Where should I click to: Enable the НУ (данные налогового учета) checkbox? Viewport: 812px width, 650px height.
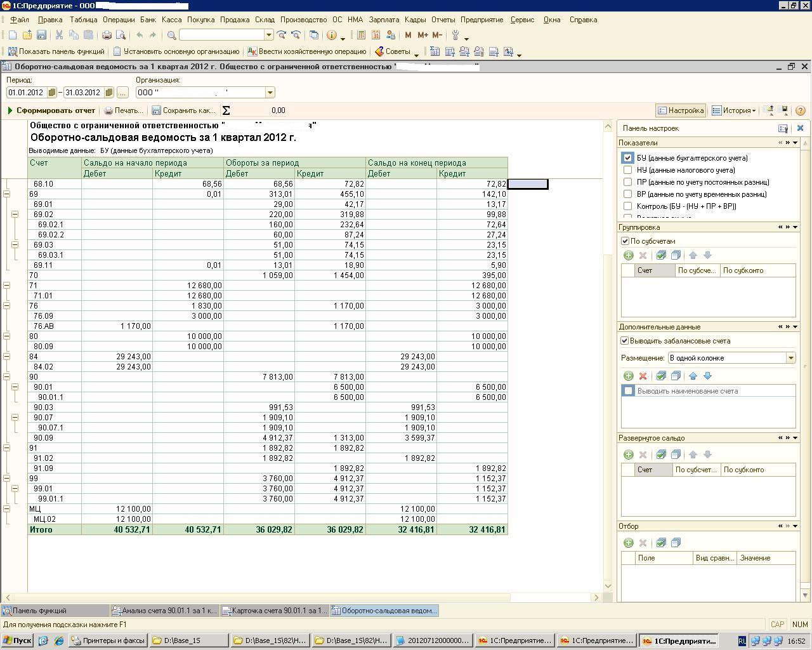tap(627, 170)
